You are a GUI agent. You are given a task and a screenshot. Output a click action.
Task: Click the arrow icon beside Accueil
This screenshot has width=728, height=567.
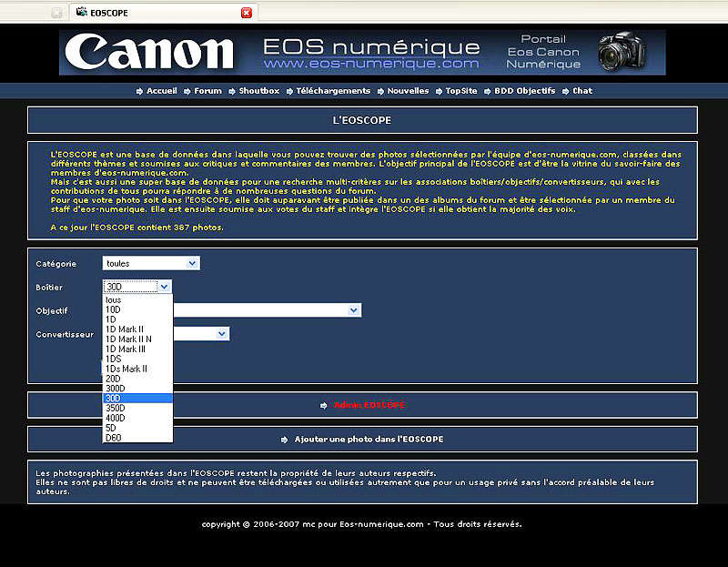(139, 92)
